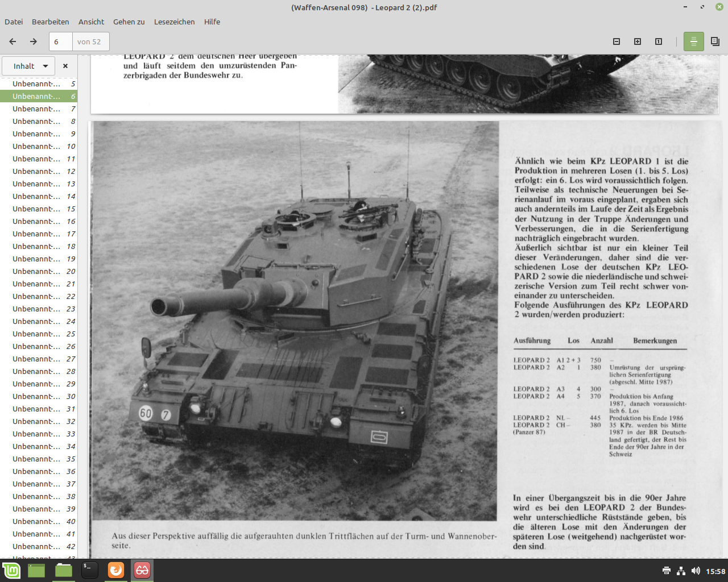Open the Inhalt sidebar dropdown
728x582 pixels.
click(x=28, y=66)
